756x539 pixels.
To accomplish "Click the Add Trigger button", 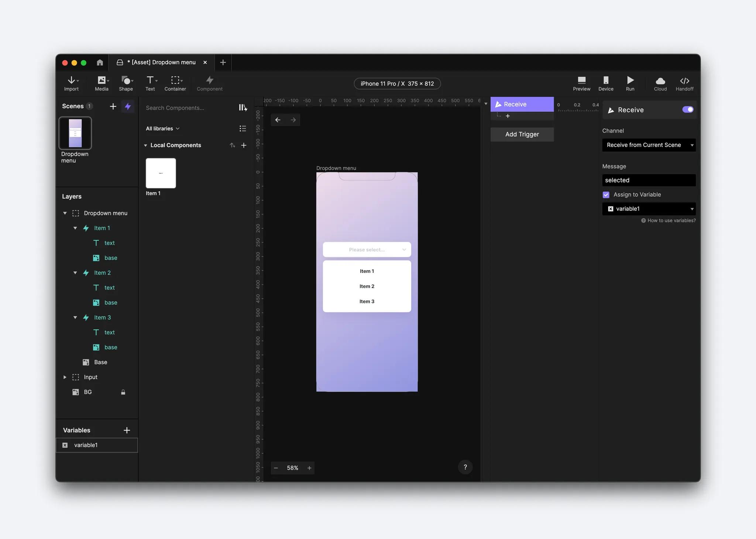I will [x=522, y=134].
